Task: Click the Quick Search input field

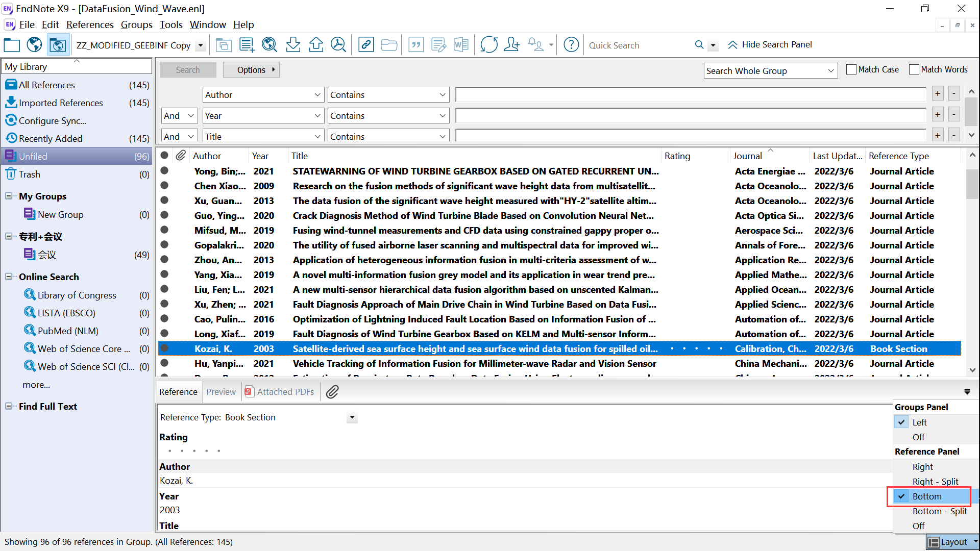Action: pyautogui.click(x=638, y=45)
